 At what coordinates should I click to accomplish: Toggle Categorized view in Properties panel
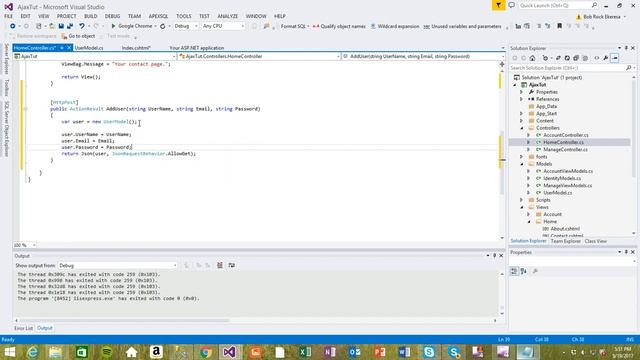point(514,271)
